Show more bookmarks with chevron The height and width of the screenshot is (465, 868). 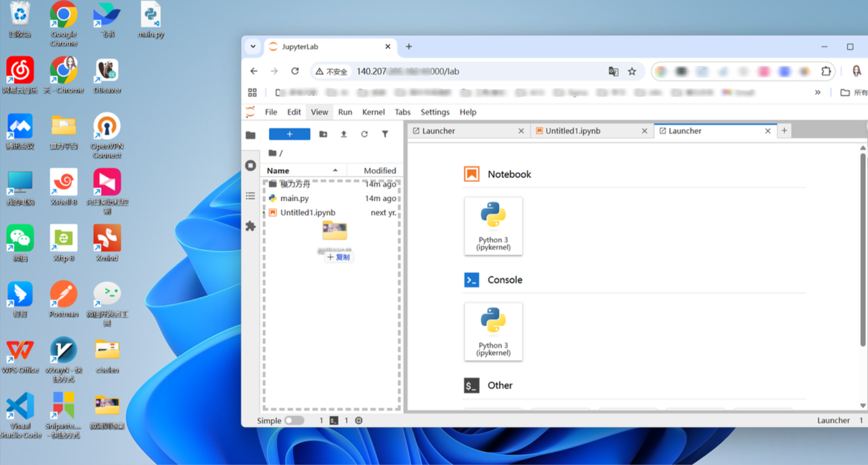click(818, 92)
